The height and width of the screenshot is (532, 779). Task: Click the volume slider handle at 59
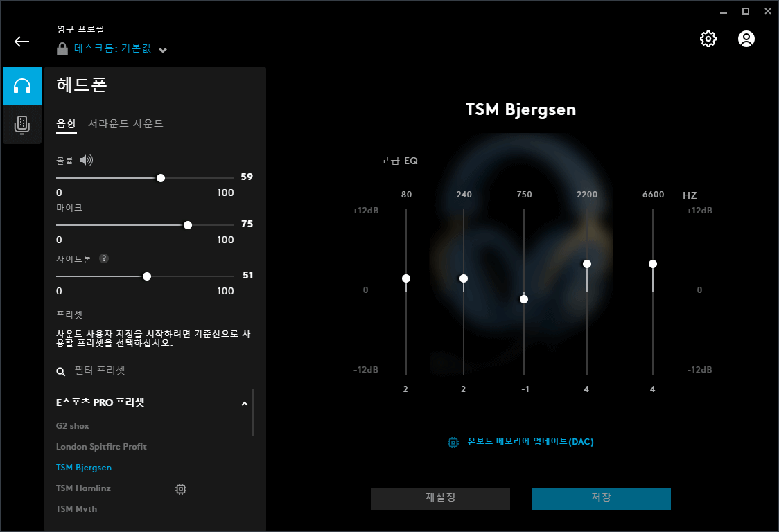click(x=161, y=178)
